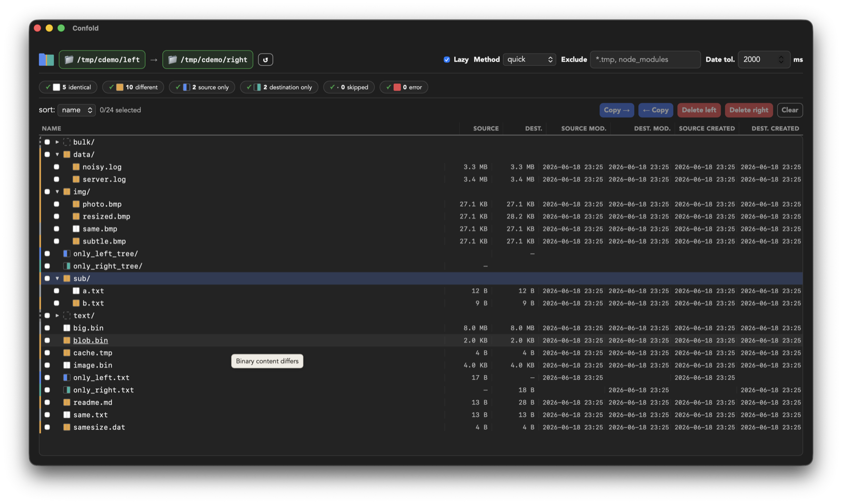Click the orange folder icon of sub/
Viewport: 842px width, 504px height.
(x=67, y=278)
